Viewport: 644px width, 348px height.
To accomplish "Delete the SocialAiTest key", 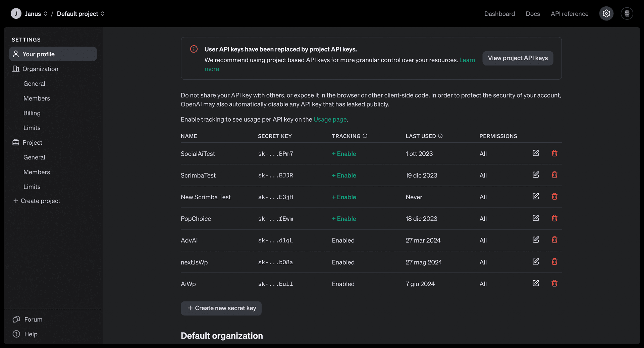I will click(554, 153).
